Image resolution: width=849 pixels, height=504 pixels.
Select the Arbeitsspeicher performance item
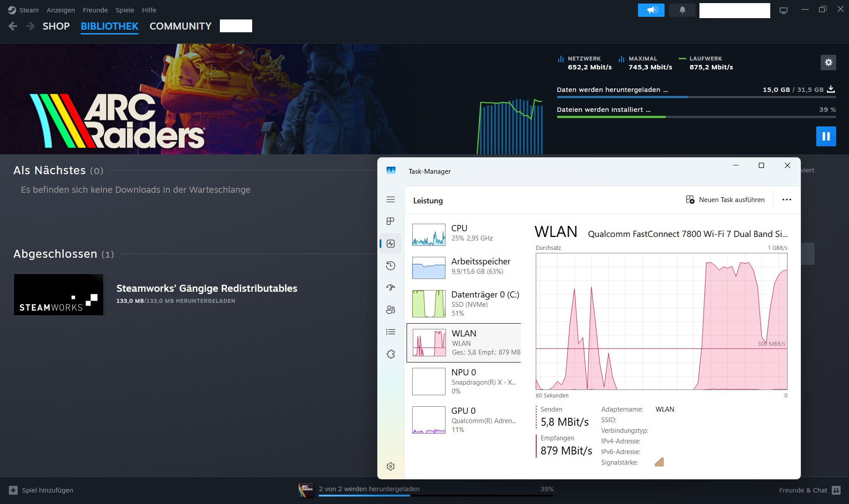(x=464, y=267)
